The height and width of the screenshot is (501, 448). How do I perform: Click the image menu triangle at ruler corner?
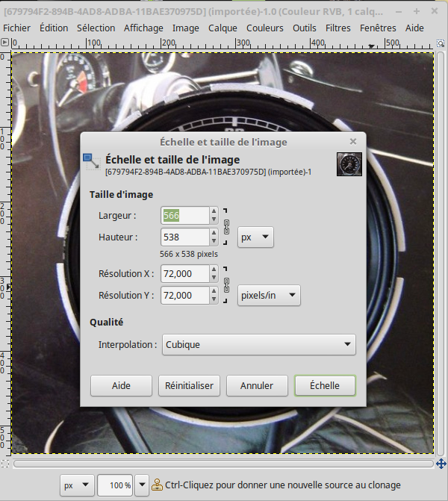pyautogui.click(x=4, y=42)
